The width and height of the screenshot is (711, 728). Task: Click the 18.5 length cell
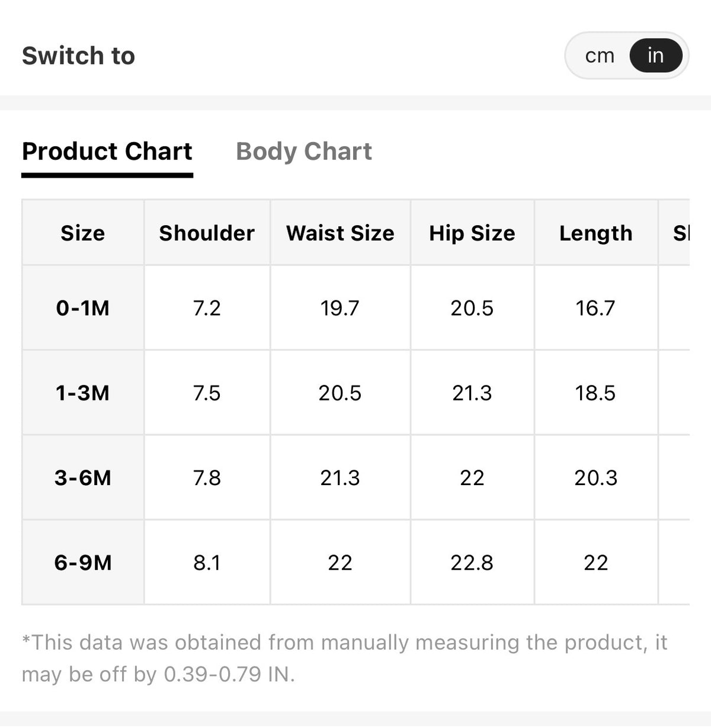click(x=596, y=393)
